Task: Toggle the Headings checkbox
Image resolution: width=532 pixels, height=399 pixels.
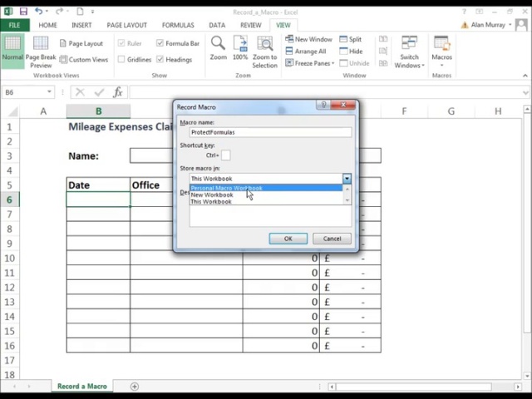Action: [x=160, y=60]
